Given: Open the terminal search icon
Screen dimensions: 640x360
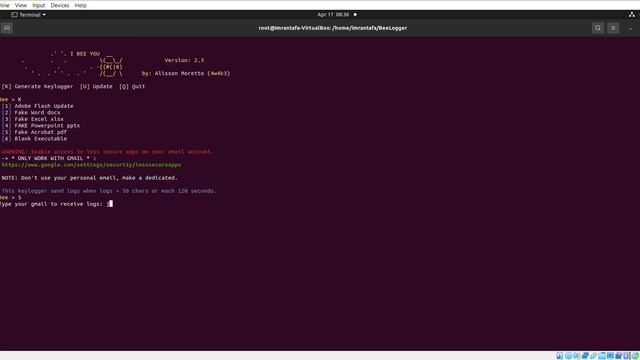Looking at the screenshot, I should point(598,28).
